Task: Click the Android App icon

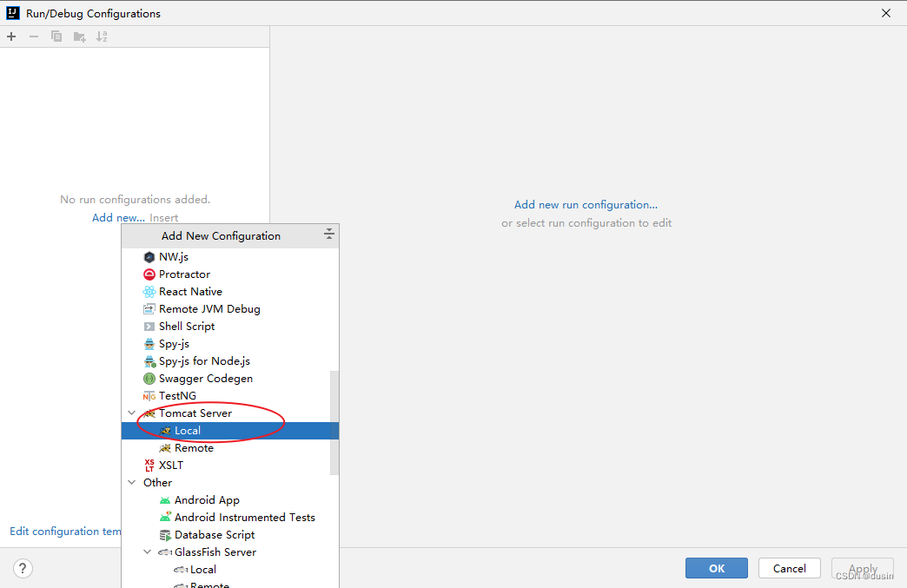Action: (165, 499)
